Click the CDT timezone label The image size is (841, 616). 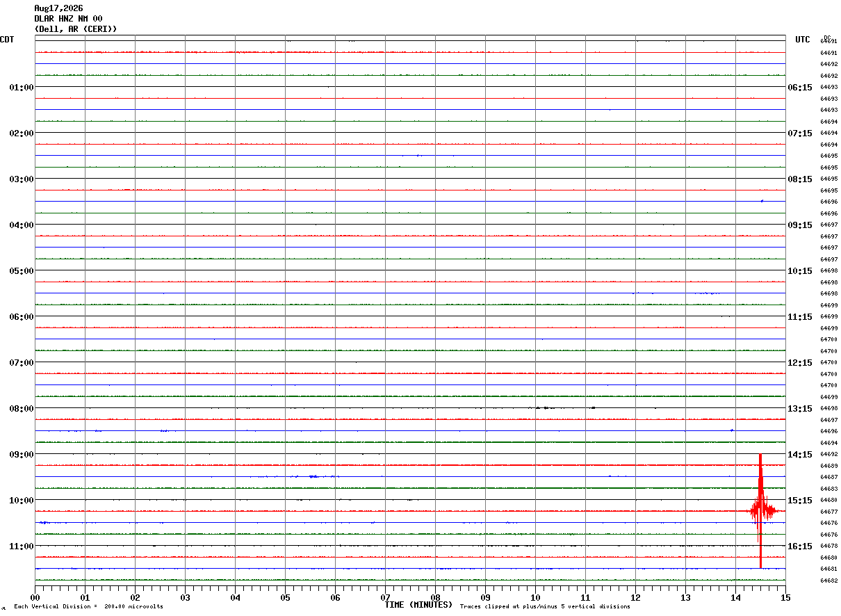tap(7, 40)
